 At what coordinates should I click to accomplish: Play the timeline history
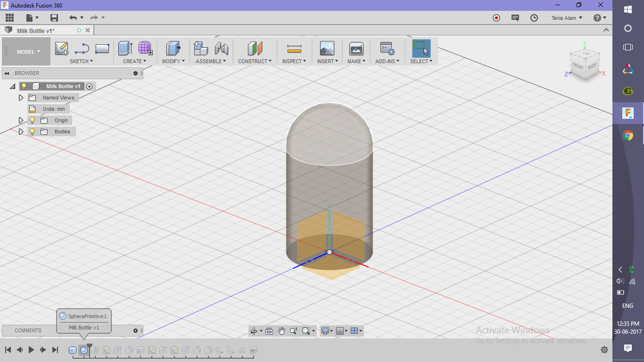(x=32, y=350)
